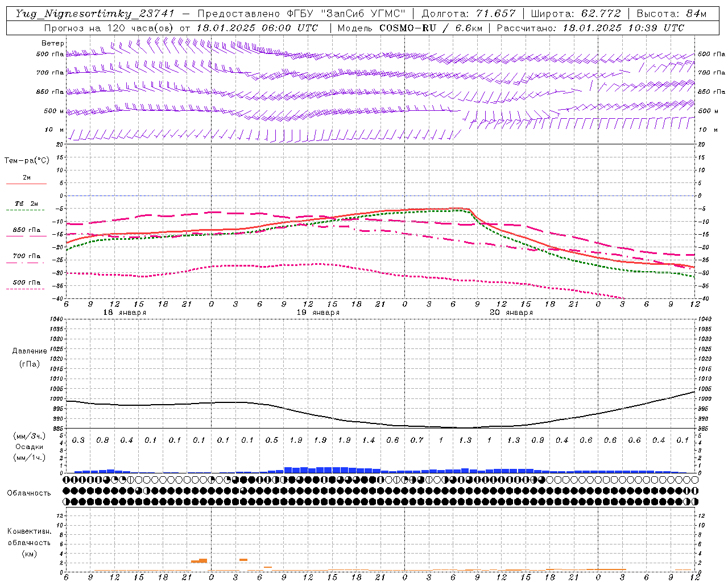Click the model label 'COSMO-RU / 6.6км'
This screenshot has height=582, width=728.
tap(431, 28)
